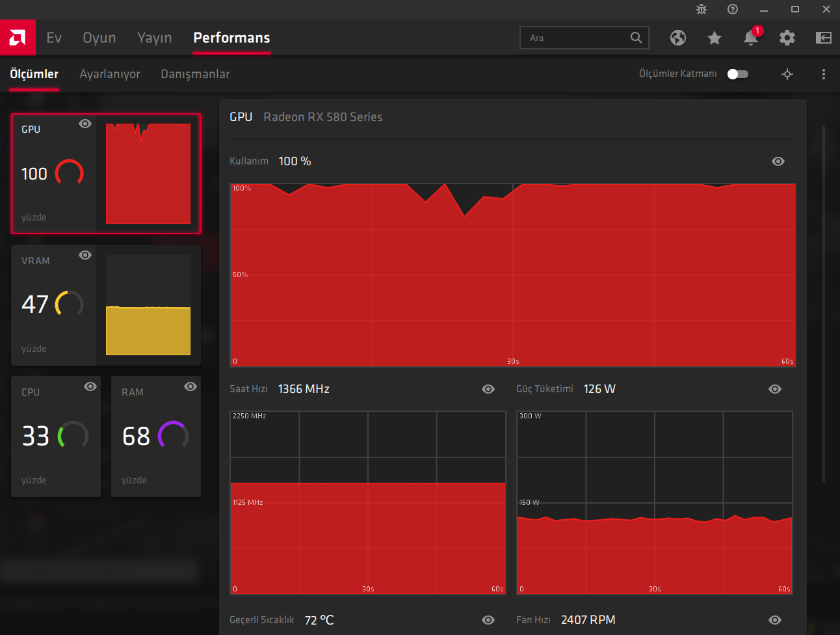Select the RAM metric tile

(x=156, y=436)
